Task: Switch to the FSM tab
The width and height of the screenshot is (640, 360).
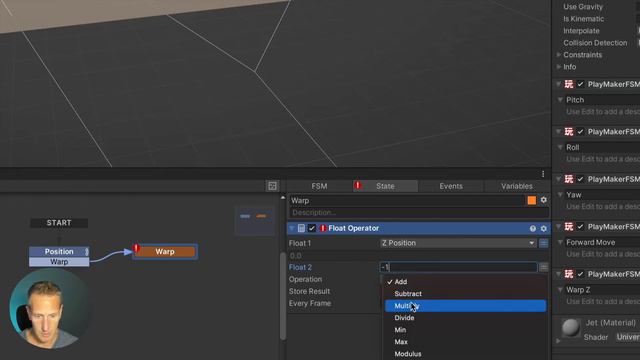Action: 319,186
